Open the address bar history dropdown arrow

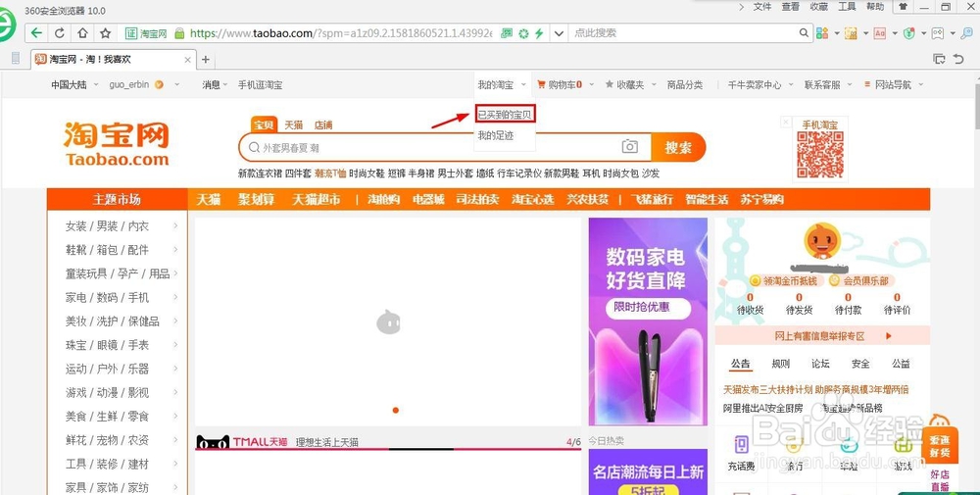click(x=559, y=33)
